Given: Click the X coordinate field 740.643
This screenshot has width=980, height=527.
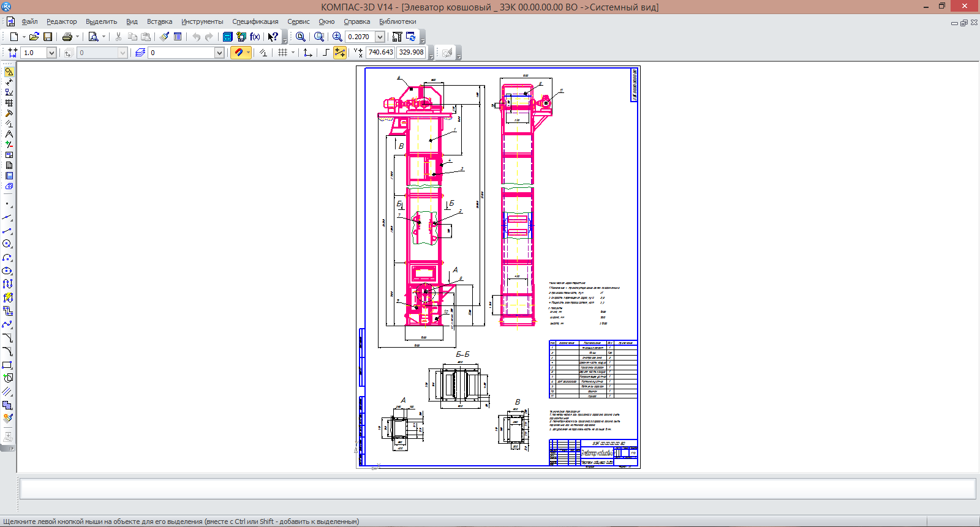Looking at the screenshot, I should point(380,53).
